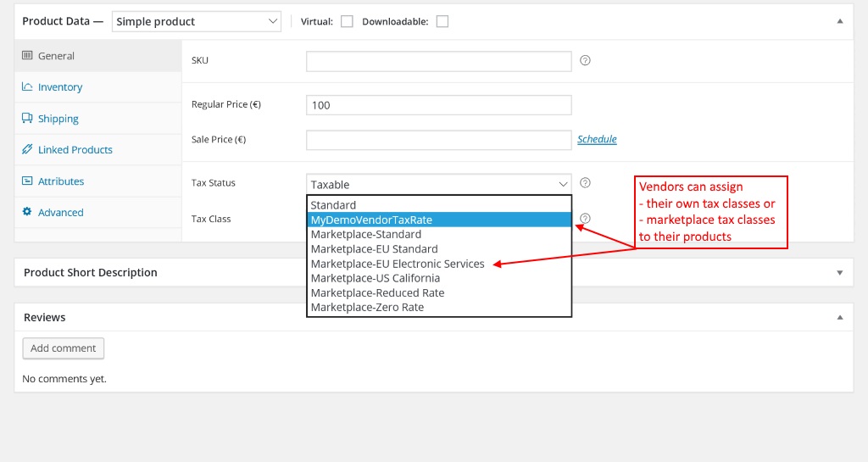Image resolution: width=868 pixels, height=462 pixels.
Task: Click the Add comment button
Action: 63,348
